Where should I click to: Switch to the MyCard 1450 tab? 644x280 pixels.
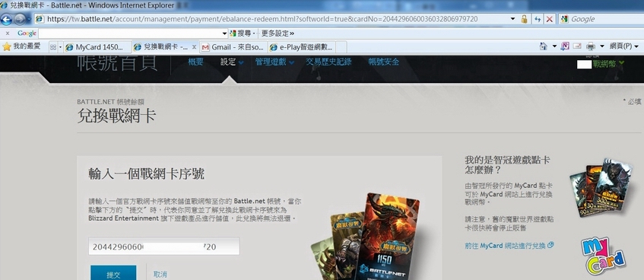pos(97,47)
